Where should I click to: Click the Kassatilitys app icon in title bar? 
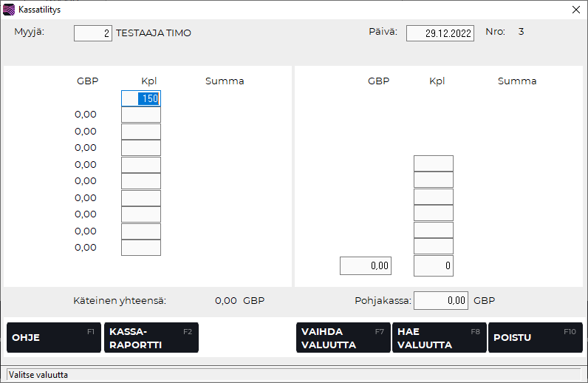point(9,10)
